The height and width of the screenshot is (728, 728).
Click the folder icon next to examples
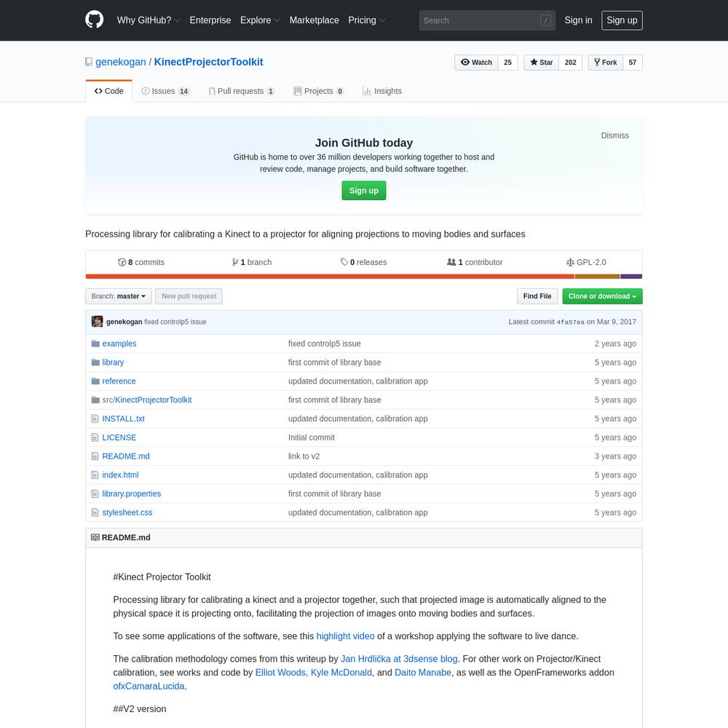pyautogui.click(x=95, y=344)
